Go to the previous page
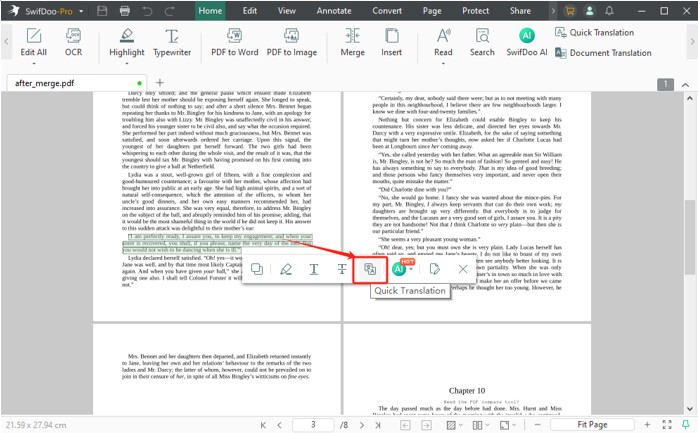 coord(280,425)
